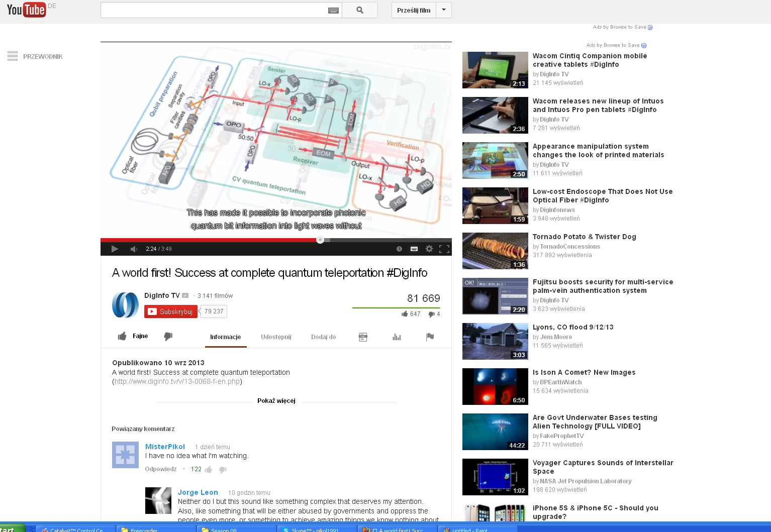Click Jorge Leon's profile avatar
Viewport: 771px width, 532px height.
(158, 500)
